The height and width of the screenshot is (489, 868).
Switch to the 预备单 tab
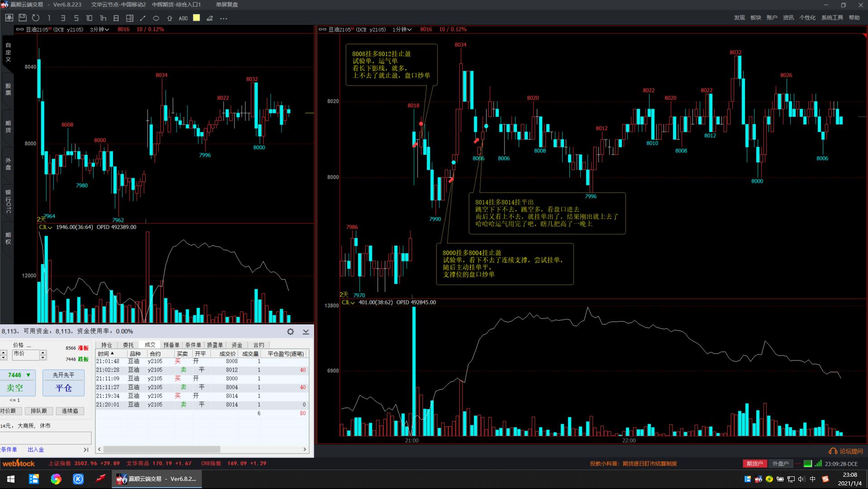(x=172, y=345)
